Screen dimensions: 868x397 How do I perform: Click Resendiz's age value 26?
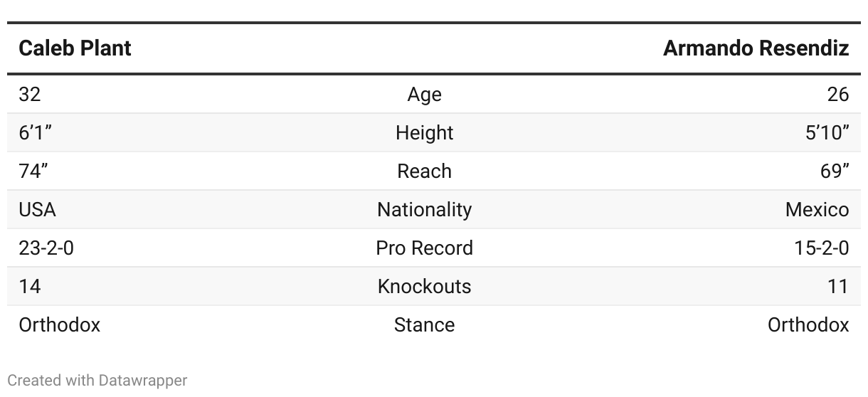pyautogui.click(x=838, y=95)
